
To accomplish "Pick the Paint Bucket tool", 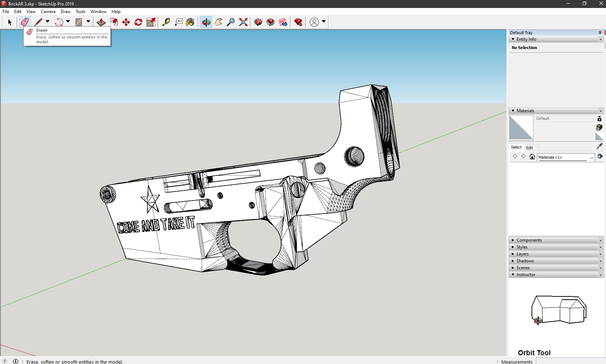I will (190, 22).
